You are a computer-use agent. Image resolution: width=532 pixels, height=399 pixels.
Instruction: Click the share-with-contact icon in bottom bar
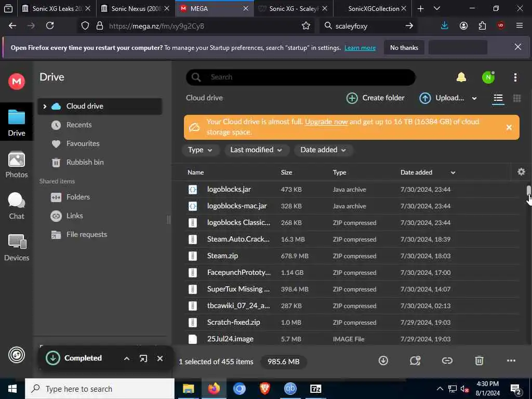coord(415,361)
